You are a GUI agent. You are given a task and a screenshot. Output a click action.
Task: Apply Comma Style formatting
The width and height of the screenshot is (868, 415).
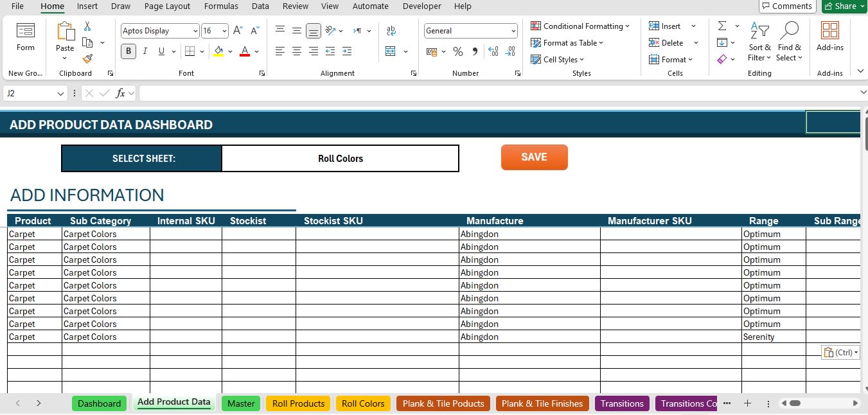pyautogui.click(x=475, y=51)
